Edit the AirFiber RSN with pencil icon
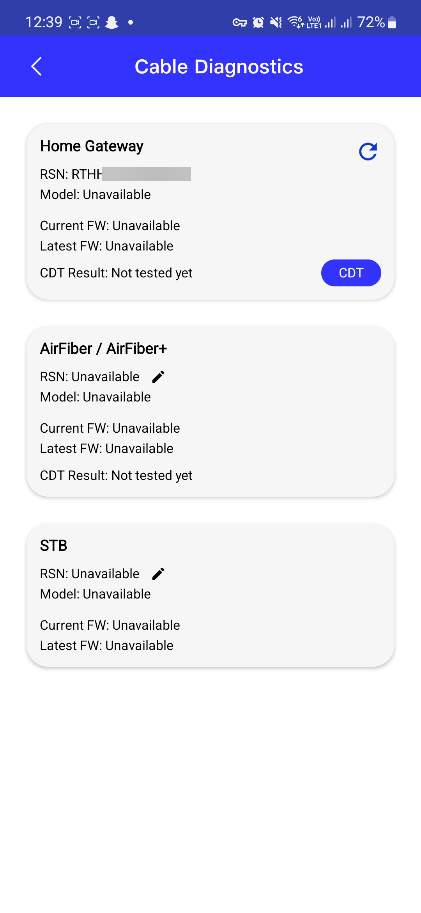This screenshot has height=913, width=421. coord(158,377)
